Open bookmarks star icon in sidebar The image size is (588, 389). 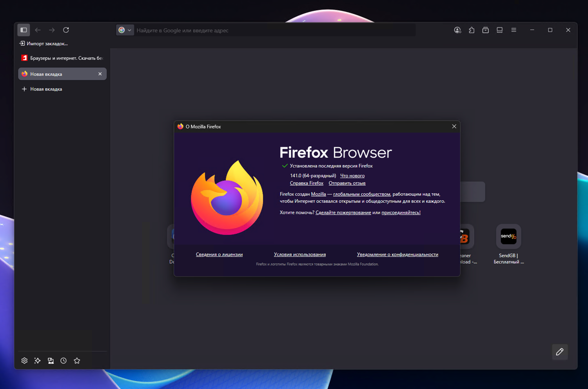point(77,361)
